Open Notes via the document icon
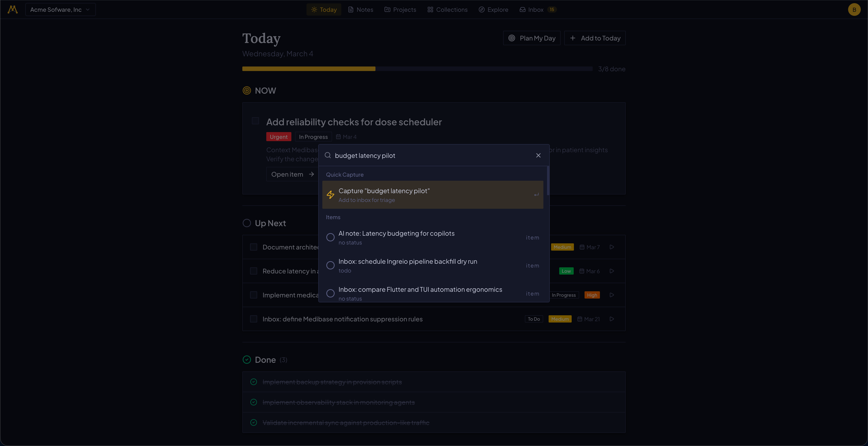The width and height of the screenshot is (868, 446). tap(351, 9)
